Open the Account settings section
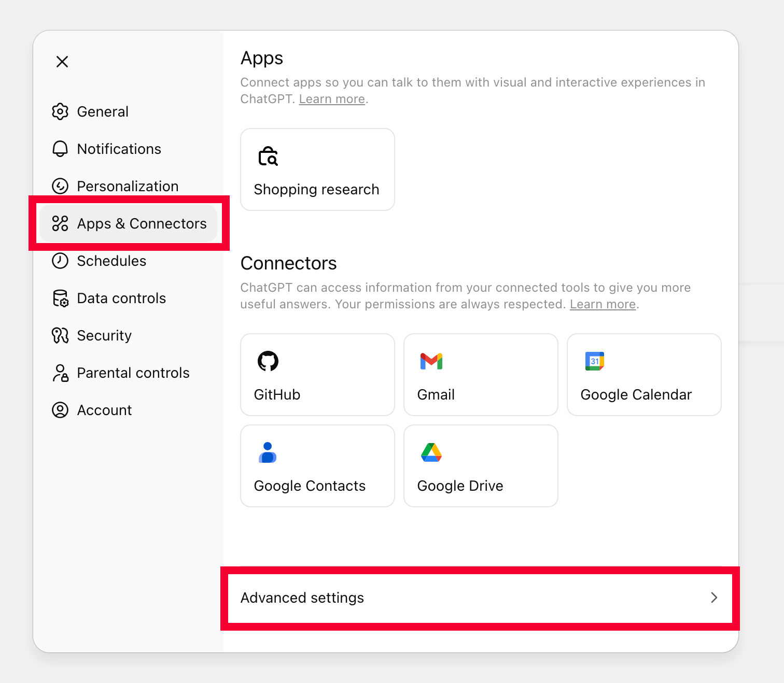The image size is (784, 683). coord(104,410)
